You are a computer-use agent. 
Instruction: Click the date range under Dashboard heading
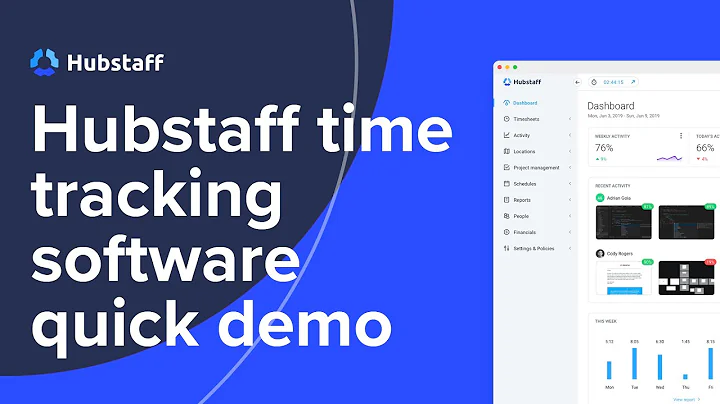(x=624, y=116)
